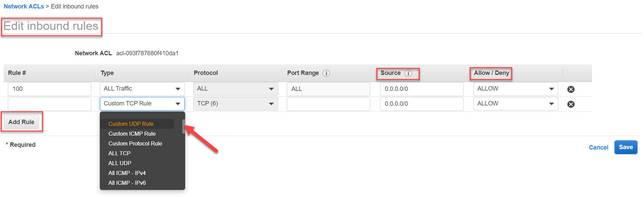Screen dimensions: 644x197
Task: Click the Port Range info icon
Action: click(326, 73)
